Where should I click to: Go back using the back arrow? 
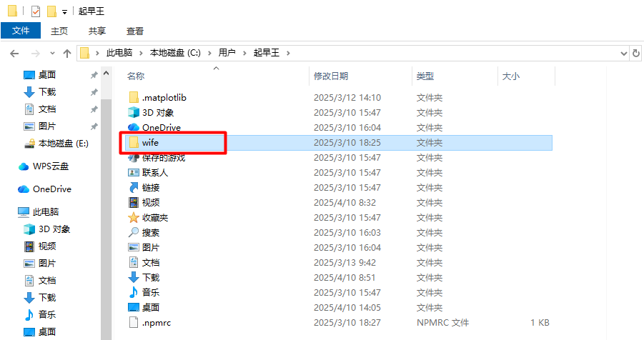point(14,54)
